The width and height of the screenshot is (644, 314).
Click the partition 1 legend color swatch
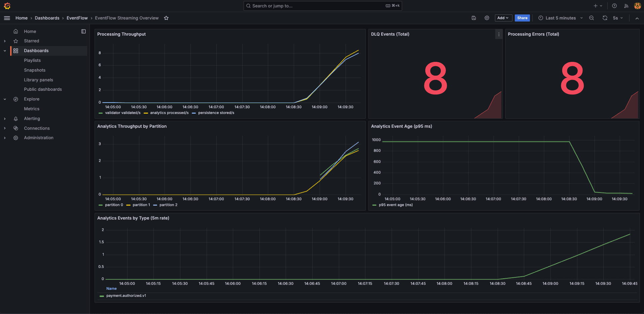tap(128, 205)
